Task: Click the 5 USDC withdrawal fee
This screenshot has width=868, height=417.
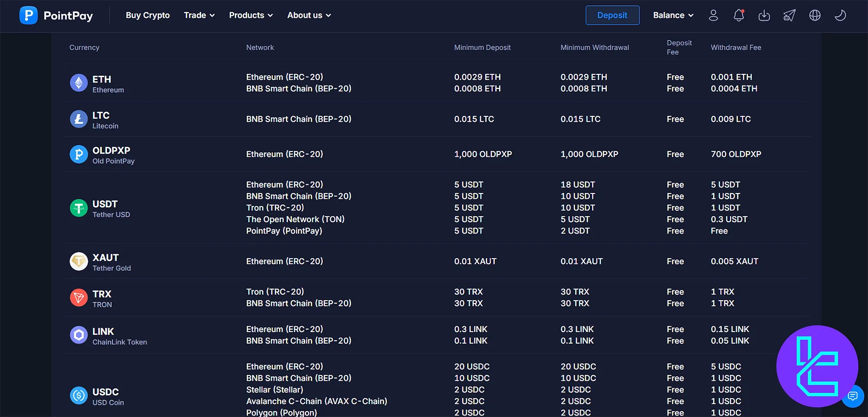Action: [726, 366]
